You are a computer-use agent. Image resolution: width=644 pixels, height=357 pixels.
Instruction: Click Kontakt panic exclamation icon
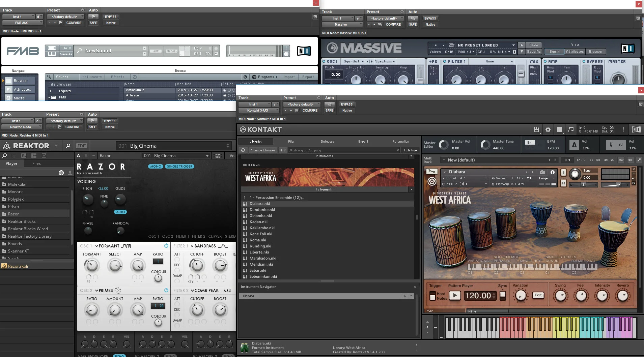point(623,129)
